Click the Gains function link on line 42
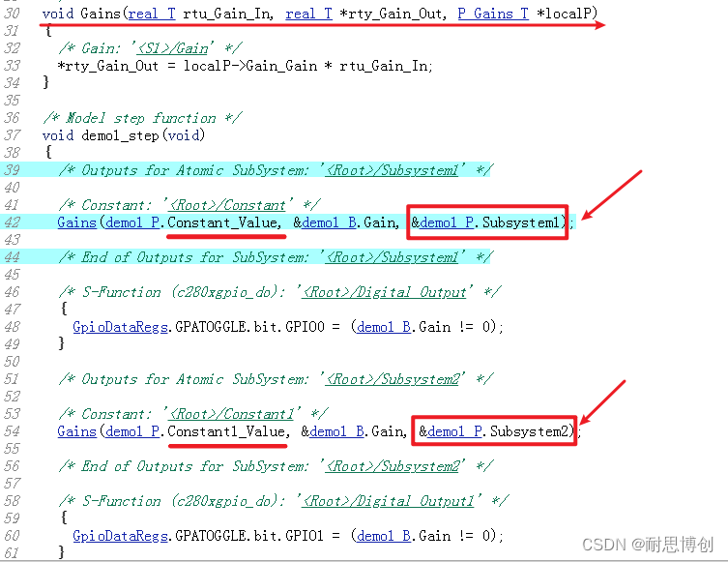Viewport: 728px width, 562px height. pos(76,222)
